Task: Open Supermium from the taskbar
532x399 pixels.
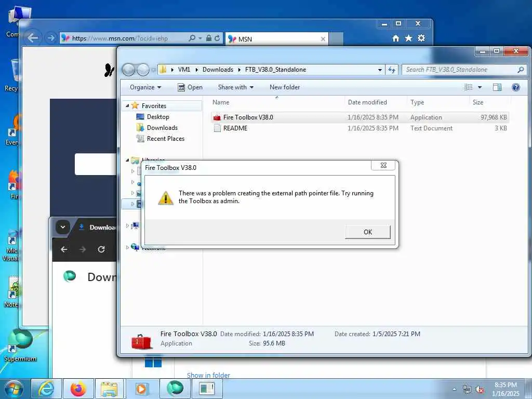Action: pos(175,389)
